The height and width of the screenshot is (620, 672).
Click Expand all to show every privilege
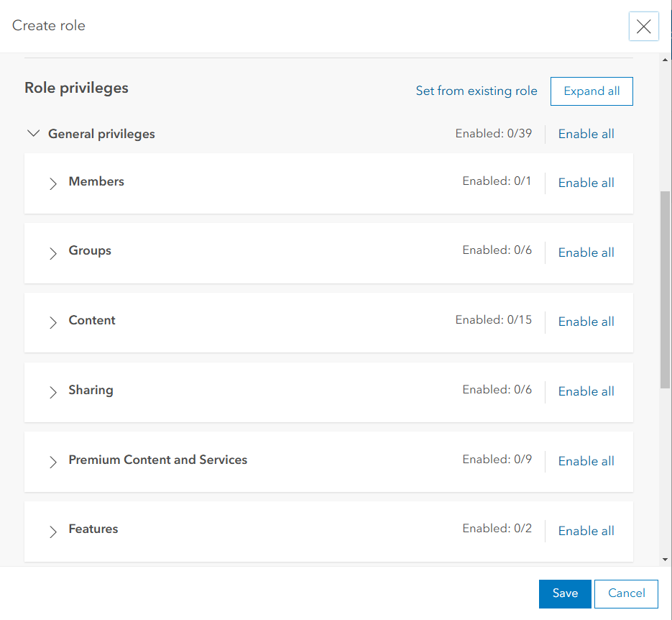pyautogui.click(x=591, y=91)
